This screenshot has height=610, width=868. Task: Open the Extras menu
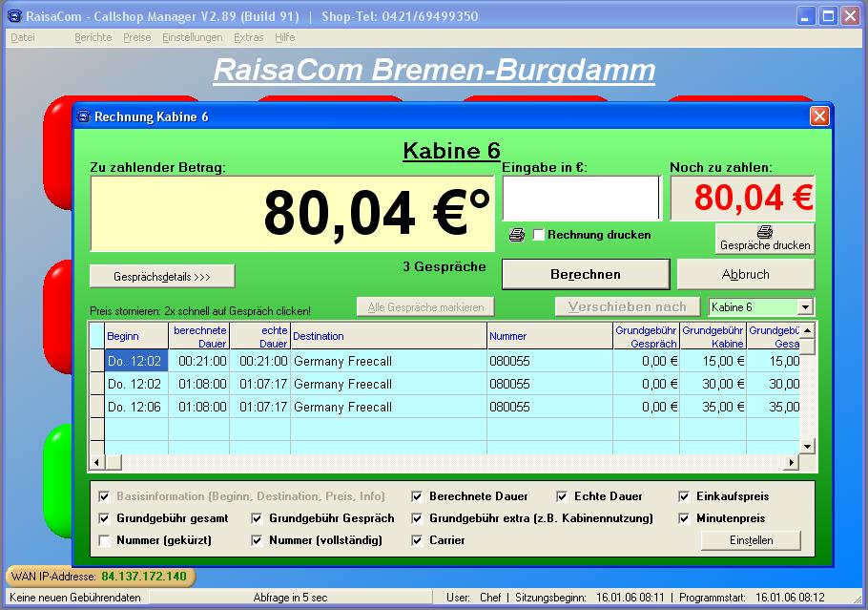[x=249, y=37]
